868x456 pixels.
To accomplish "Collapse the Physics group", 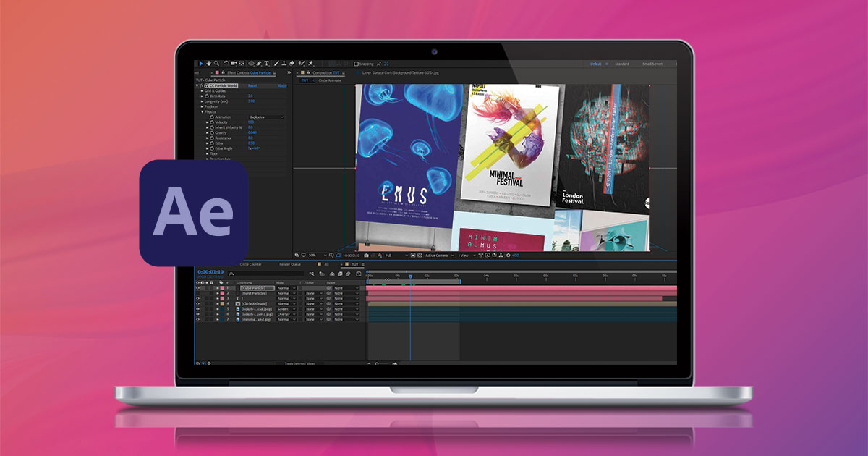I will [x=202, y=112].
